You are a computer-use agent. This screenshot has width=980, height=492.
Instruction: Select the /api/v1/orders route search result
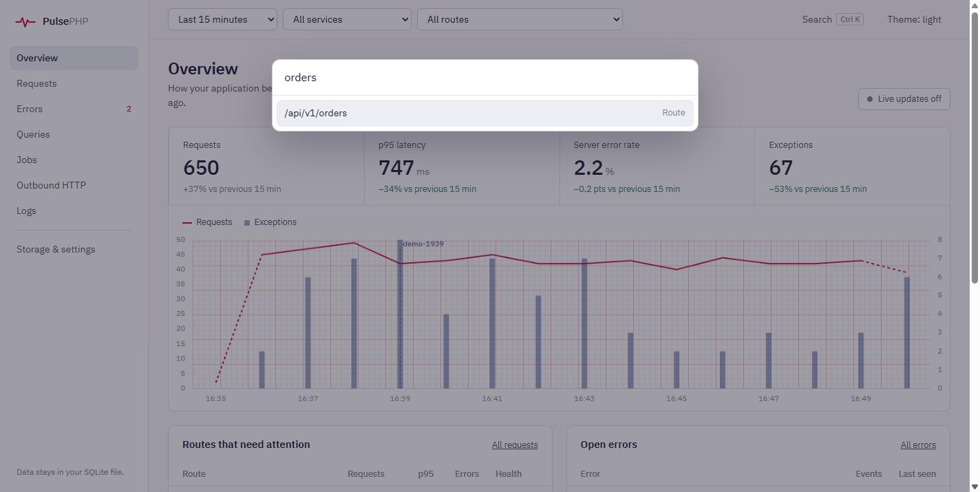click(x=485, y=113)
